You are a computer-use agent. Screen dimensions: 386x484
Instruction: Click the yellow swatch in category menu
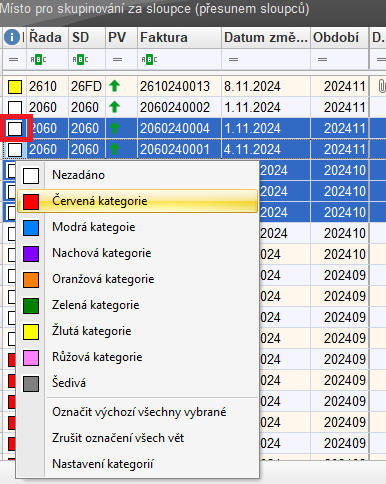click(x=31, y=332)
